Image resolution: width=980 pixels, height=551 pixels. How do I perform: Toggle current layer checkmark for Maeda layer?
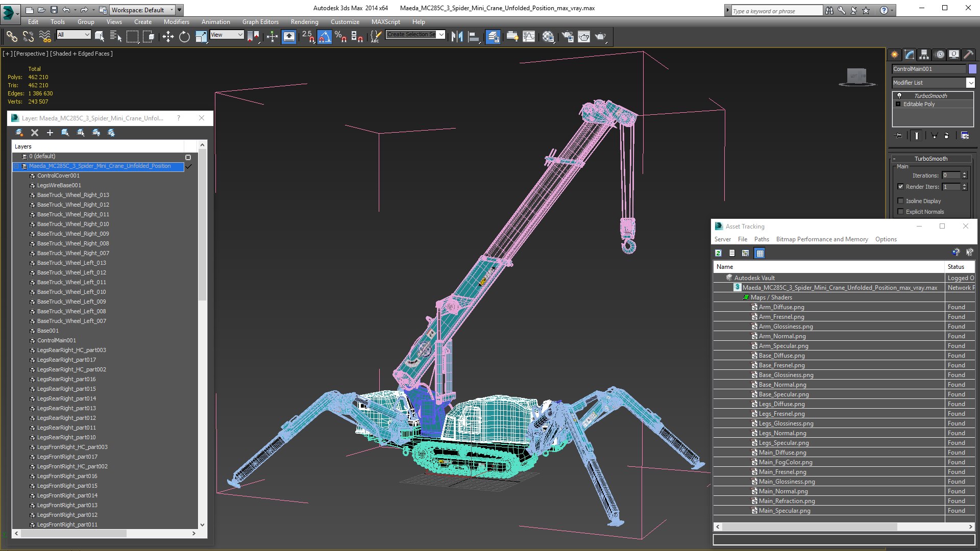(x=188, y=166)
